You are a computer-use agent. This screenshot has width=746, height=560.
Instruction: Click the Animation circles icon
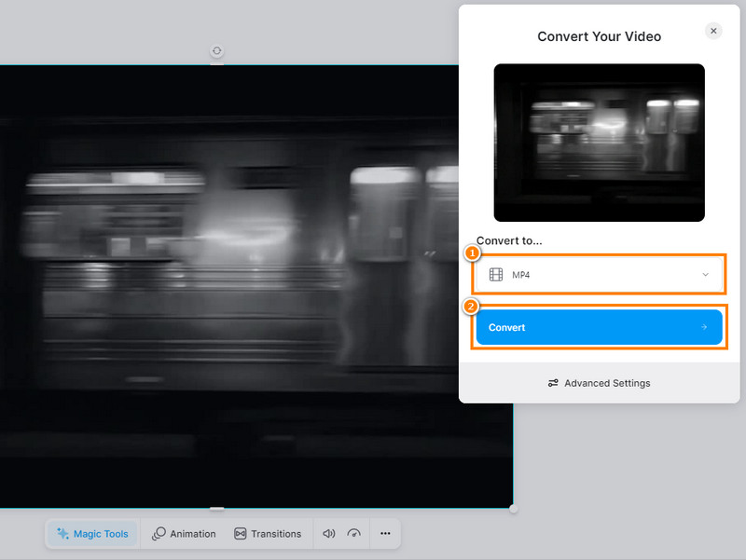159,533
